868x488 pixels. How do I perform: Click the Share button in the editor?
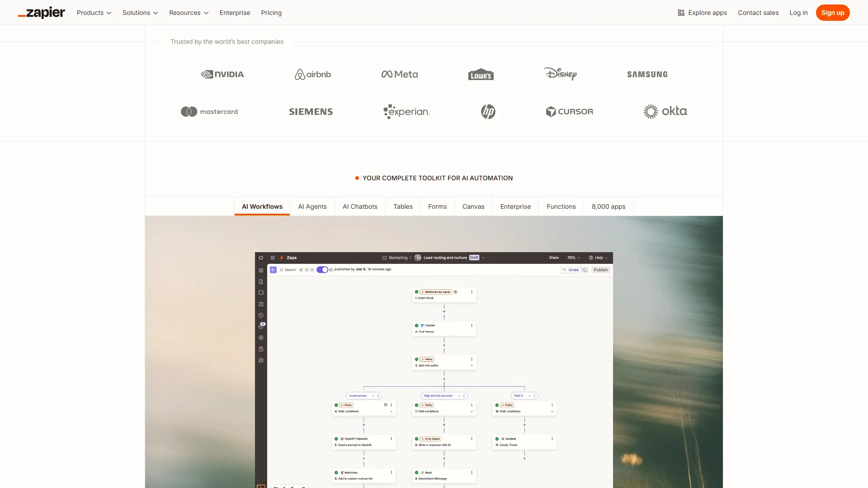pos(554,258)
